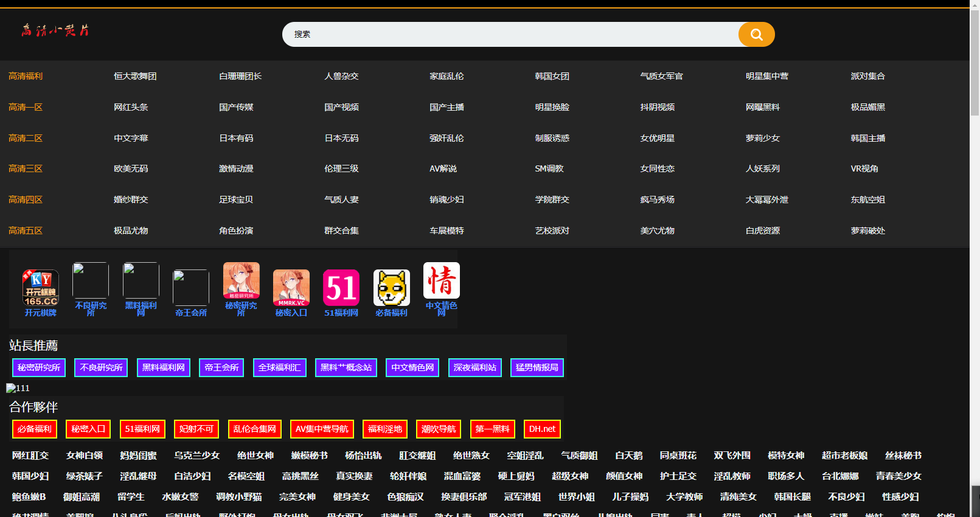Open the 开元棋牌 KY icon
Image resolution: width=980 pixels, height=517 pixels.
41,288
